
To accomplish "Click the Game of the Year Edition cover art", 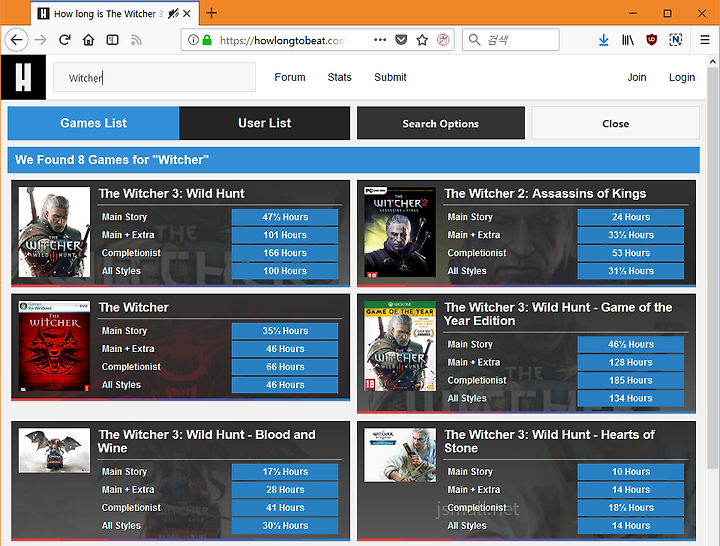I will 400,346.
